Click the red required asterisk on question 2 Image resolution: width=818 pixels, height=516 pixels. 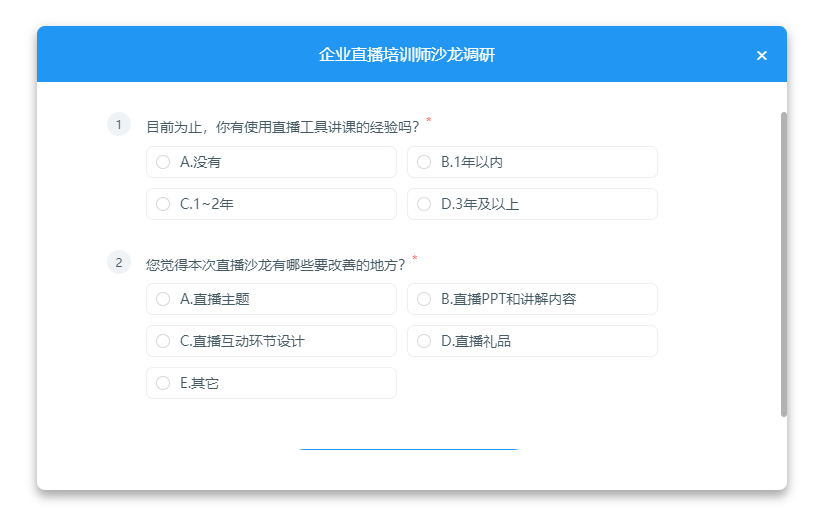[x=415, y=259]
